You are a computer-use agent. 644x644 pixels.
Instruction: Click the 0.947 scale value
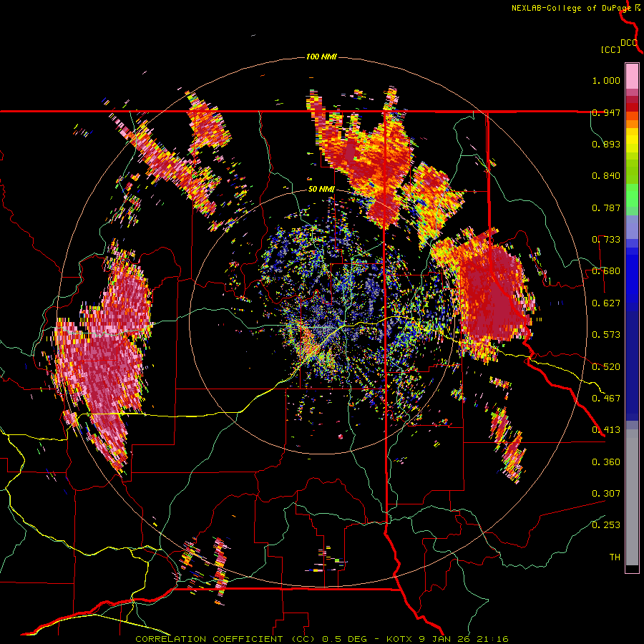(x=606, y=112)
